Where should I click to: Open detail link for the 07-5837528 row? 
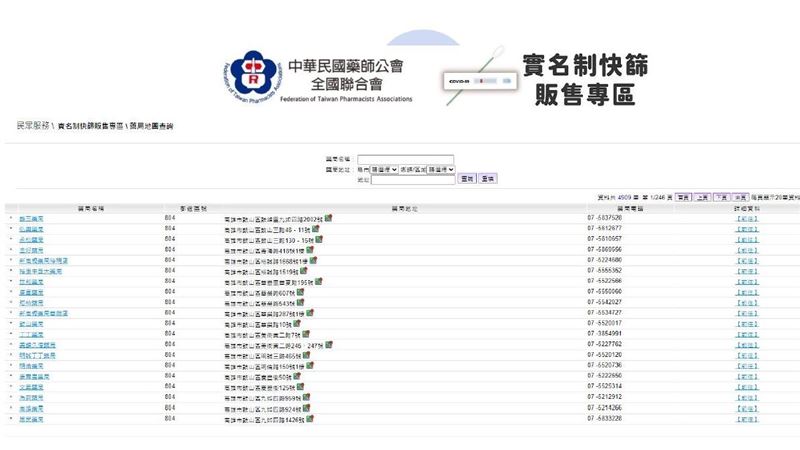point(747,219)
